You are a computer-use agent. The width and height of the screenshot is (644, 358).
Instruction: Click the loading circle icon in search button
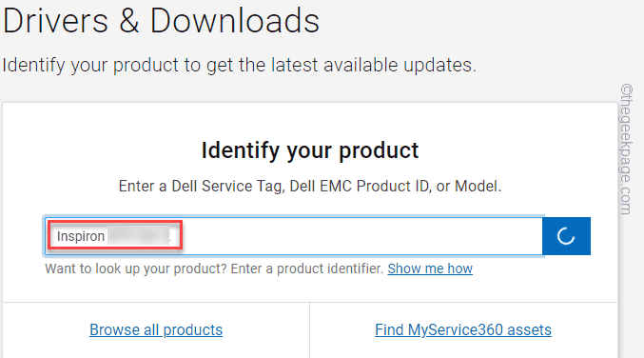[x=566, y=236]
